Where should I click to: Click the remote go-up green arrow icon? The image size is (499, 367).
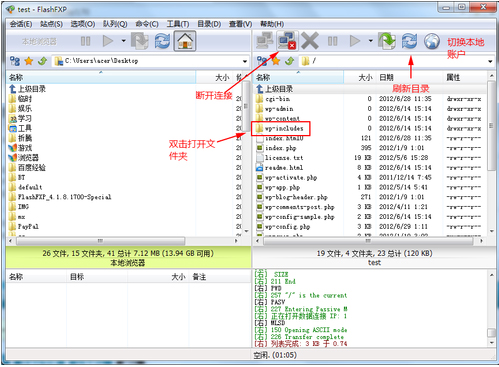290,61
